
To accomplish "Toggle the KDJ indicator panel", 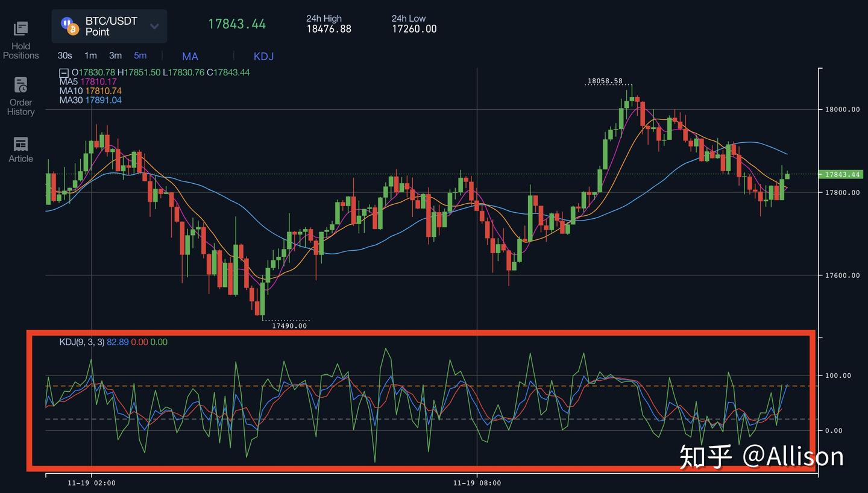I will click(x=263, y=56).
